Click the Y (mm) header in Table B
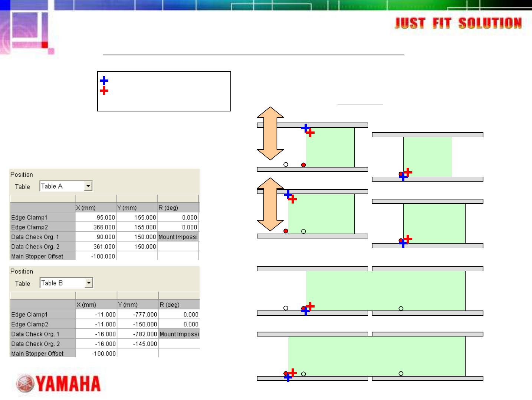Image resolution: width=532 pixels, height=400 pixels. pyautogui.click(x=138, y=305)
